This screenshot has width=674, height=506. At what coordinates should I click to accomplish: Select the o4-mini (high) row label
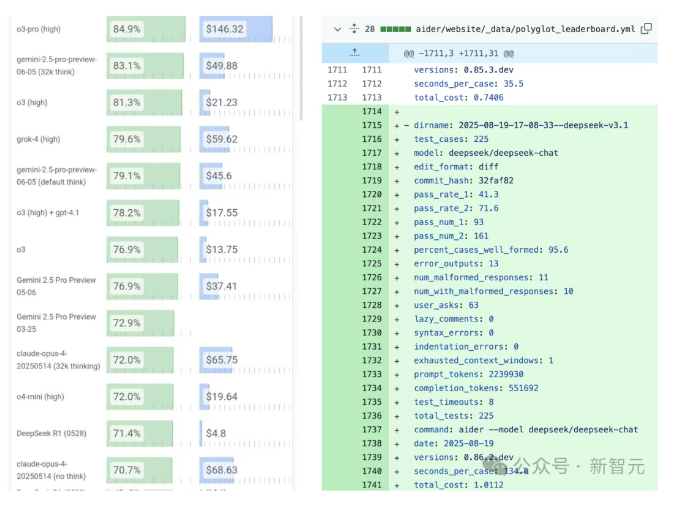click(40, 396)
